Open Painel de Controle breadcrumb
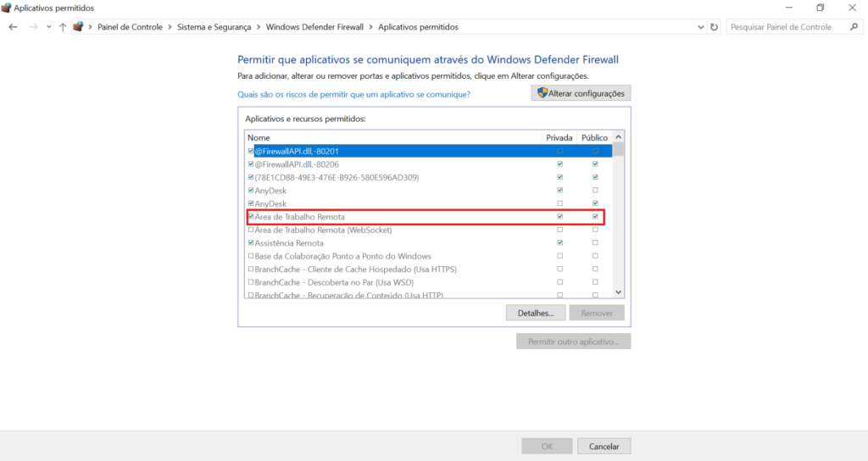Viewport: 868px width, 461px height. point(130,26)
